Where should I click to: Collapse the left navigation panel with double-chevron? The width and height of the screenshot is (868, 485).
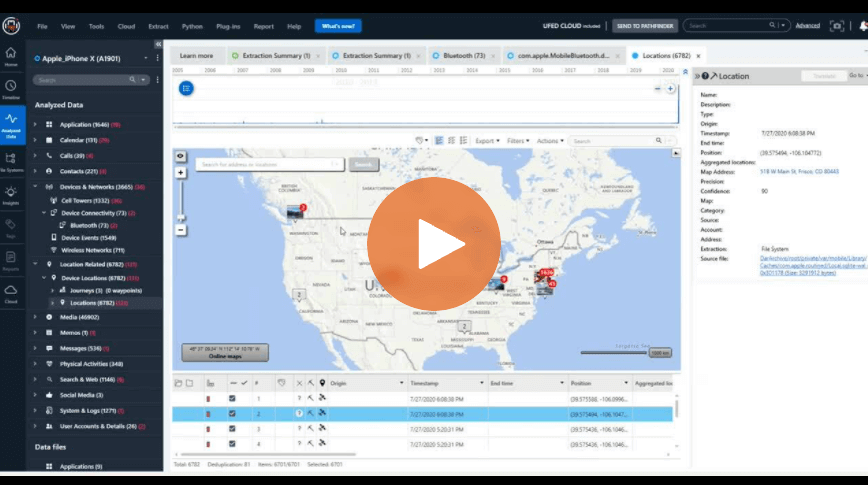158,44
